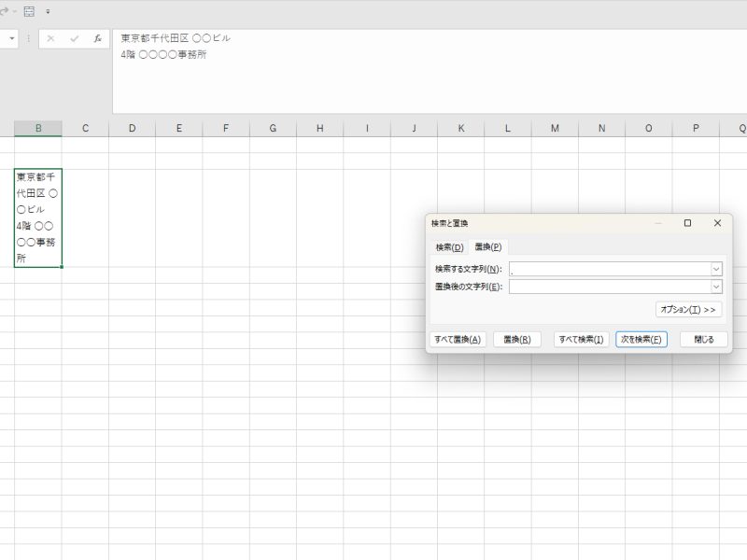747x560 pixels.
Task: Select column I header
Action: click(367, 128)
